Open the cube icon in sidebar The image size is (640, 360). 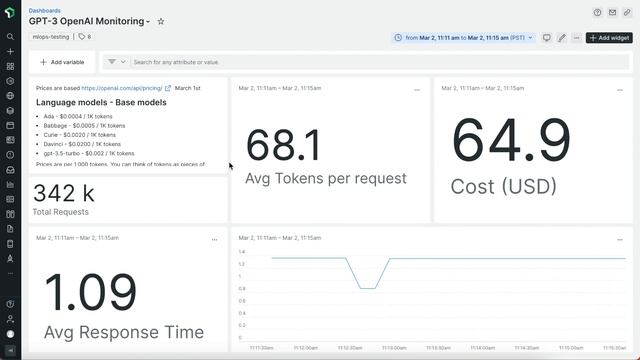click(x=10, y=111)
